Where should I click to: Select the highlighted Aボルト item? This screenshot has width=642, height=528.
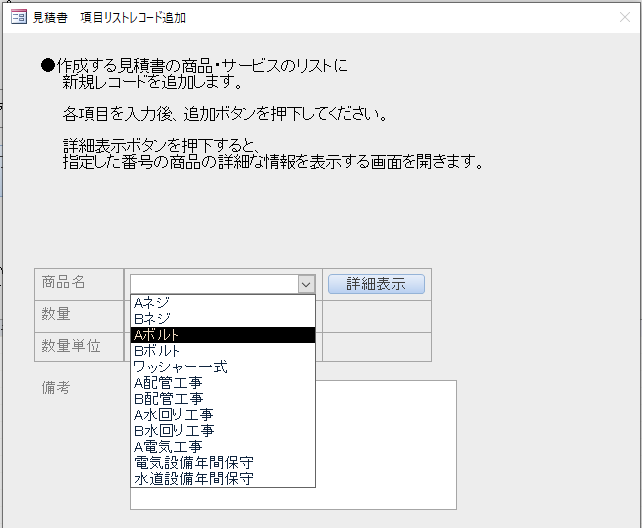tap(222, 335)
